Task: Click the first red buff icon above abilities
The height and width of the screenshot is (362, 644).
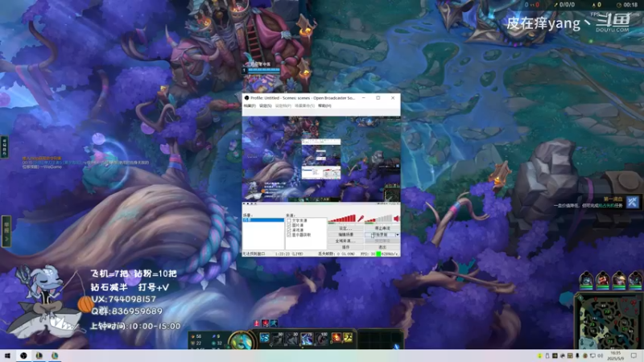Action: 257,323
